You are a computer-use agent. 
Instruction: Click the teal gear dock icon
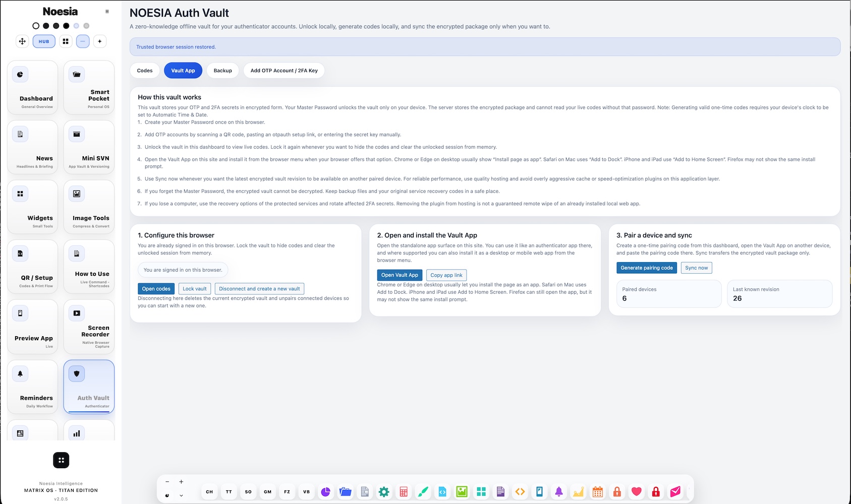[x=384, y=492]
